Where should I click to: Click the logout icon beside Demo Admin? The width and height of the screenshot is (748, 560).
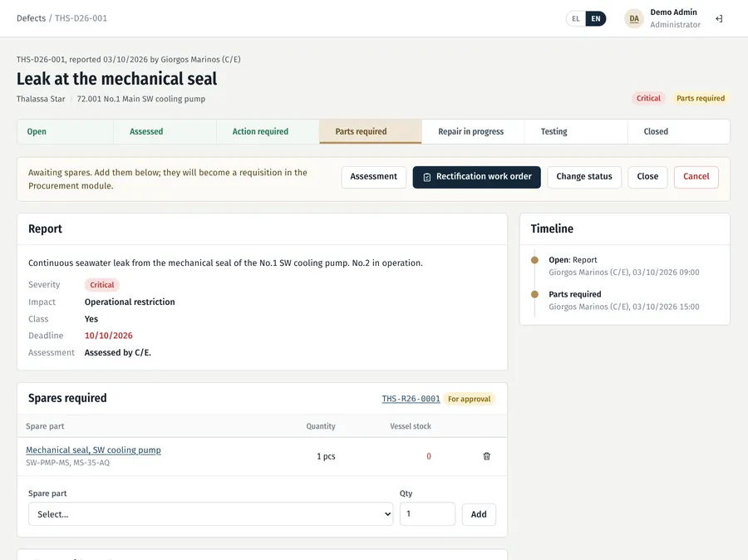pos(719,18)
